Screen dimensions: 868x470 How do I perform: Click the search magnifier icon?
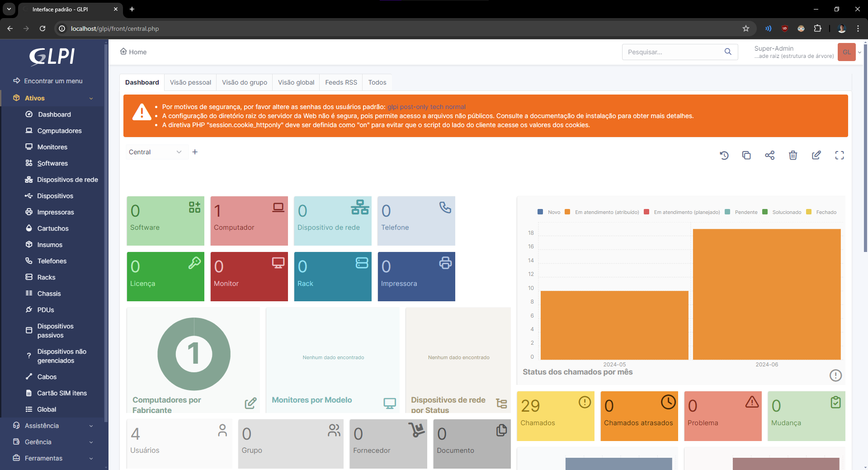coord(728,52)
